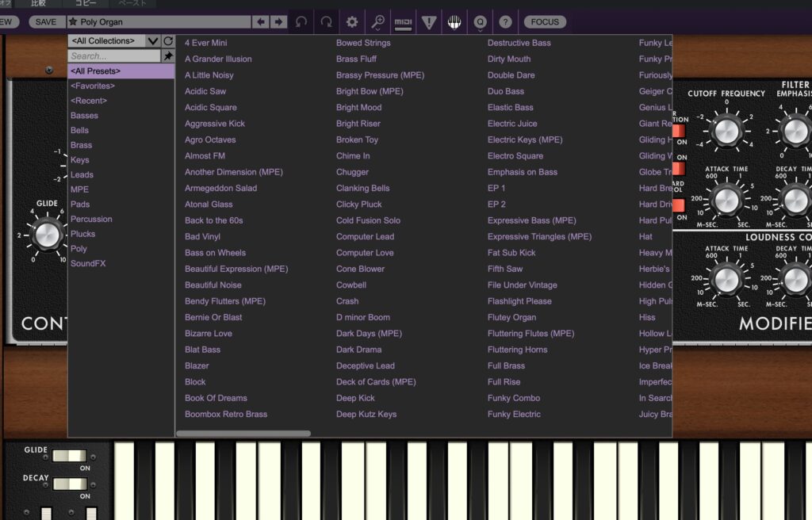
Task: Click the keyboard display icon
Action: click(x=454, y=22)
